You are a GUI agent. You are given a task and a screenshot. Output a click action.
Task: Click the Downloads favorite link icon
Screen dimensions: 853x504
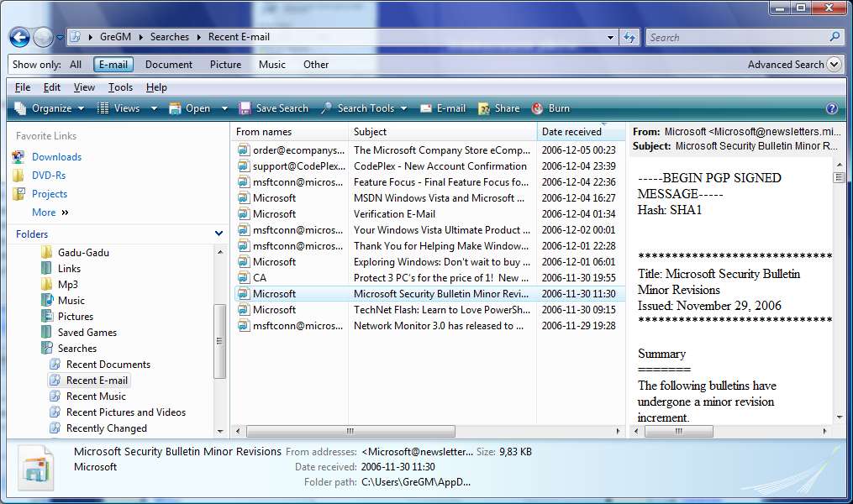[18, 156]
